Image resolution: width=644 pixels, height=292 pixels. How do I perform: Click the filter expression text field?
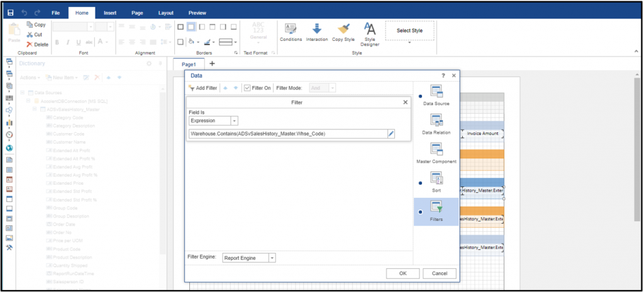tap(288, 134)
